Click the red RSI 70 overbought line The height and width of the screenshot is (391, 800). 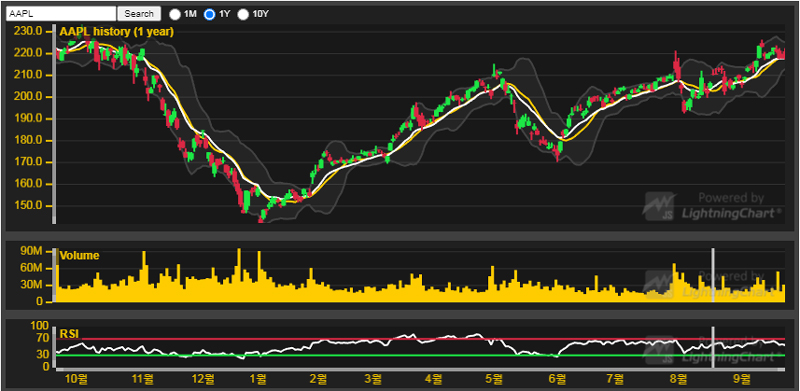click(x=420, y=339)
